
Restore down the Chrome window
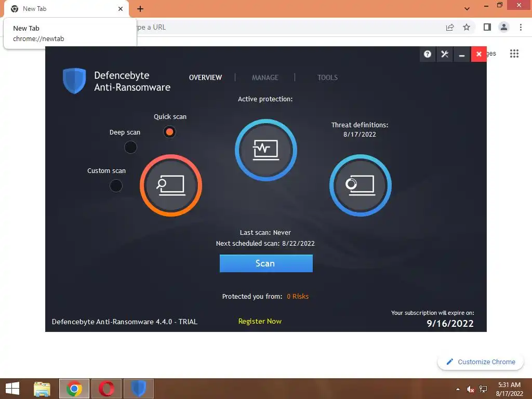pos(499,5)
